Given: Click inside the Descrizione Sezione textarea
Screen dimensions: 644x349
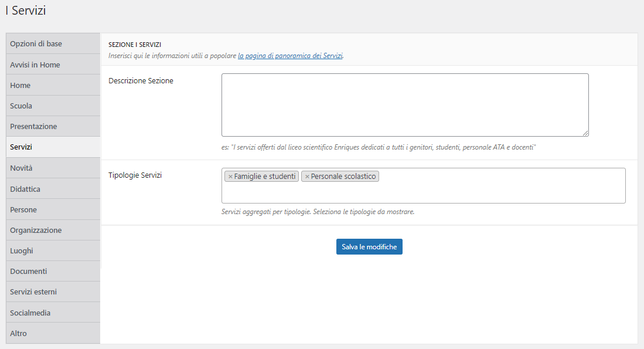Looking at the screenshot, I should (x=405, y=105).
